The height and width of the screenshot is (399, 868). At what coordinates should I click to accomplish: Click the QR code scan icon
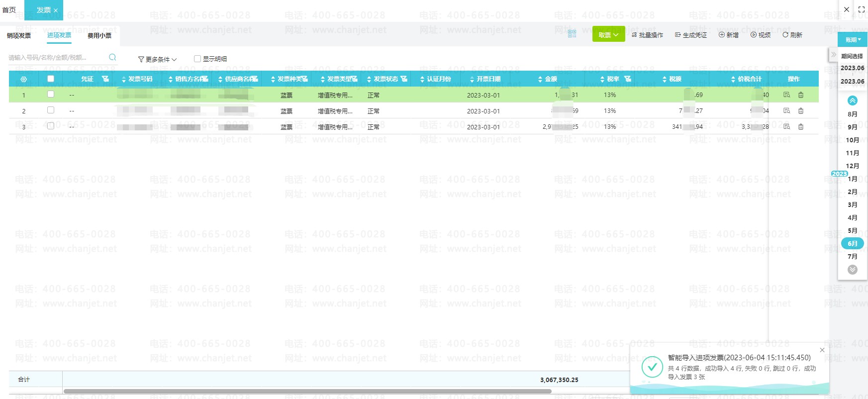click(x=572, y=34)
